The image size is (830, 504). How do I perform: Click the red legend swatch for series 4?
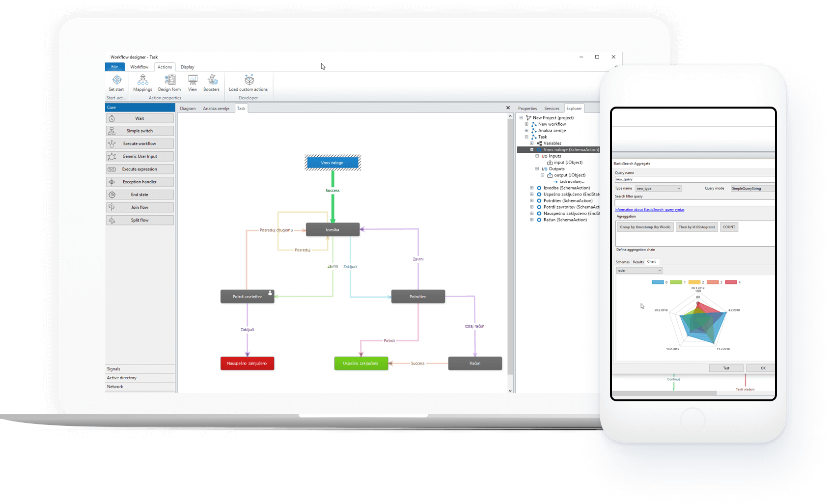[731, 282]
